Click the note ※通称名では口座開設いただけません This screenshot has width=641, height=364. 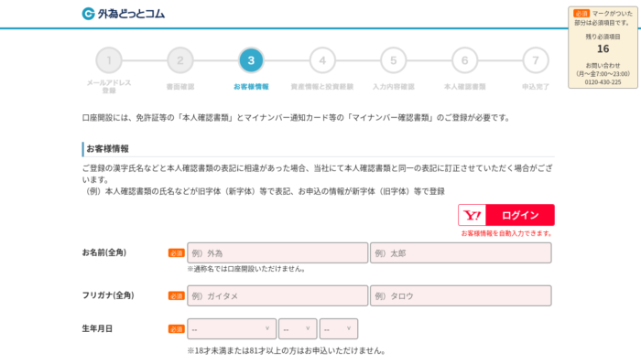click(246, 269)
